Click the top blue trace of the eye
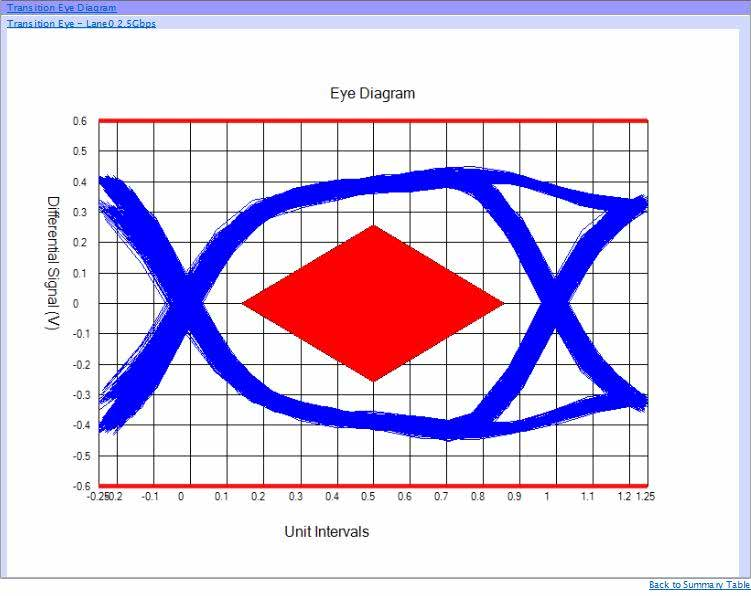The width and height of the screenshot is (751, 596). 374,184
